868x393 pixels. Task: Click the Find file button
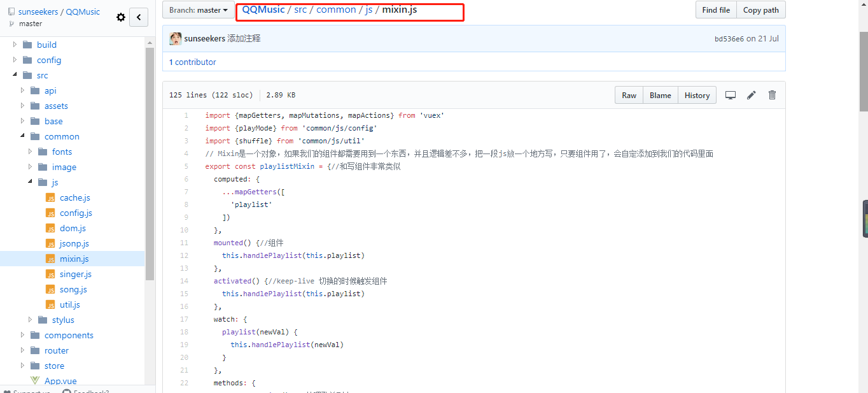point(716,10)
